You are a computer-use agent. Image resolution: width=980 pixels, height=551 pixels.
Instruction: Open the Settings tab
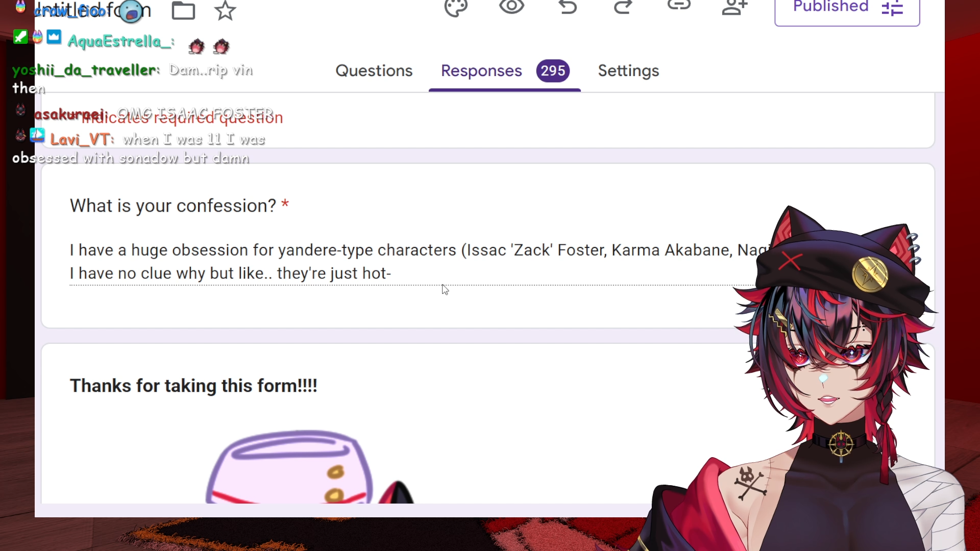click(x=628, y=71)
